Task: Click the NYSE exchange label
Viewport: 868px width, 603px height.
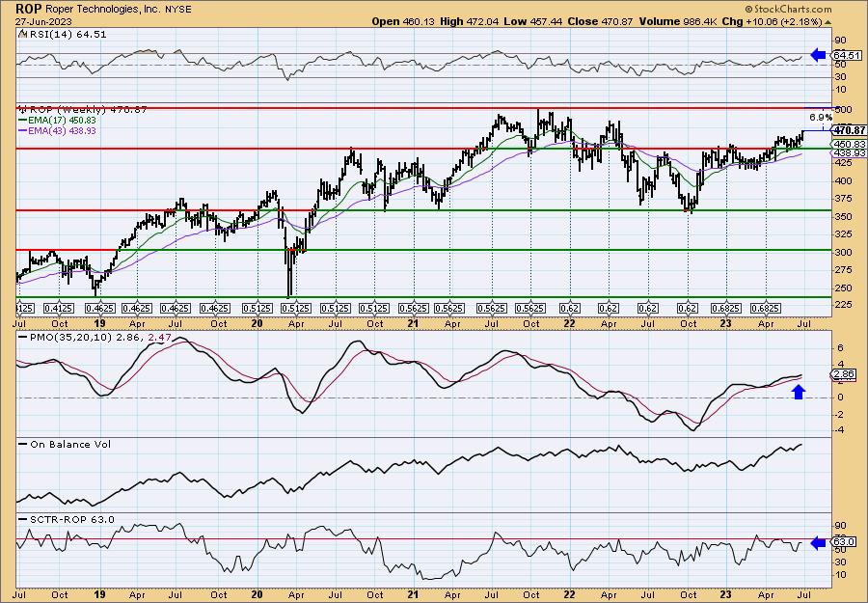Action: (176, 10)
